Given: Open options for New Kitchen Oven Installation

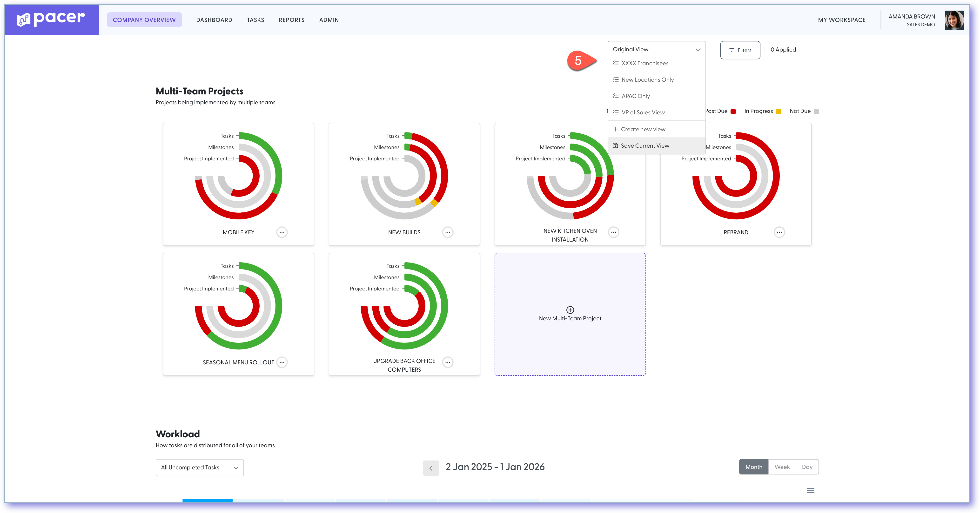Looking at the screenshot, I should 614,232.
